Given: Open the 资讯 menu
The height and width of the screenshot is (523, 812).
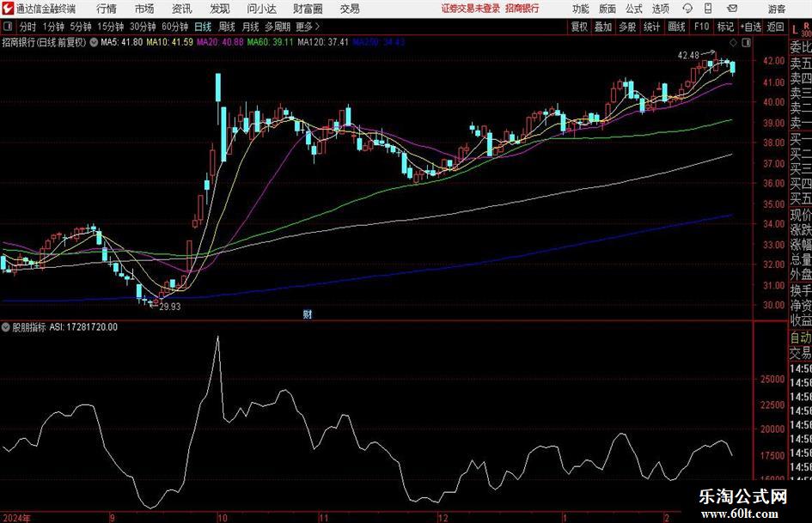Looking at the screenshot, I should pos(182,9).
